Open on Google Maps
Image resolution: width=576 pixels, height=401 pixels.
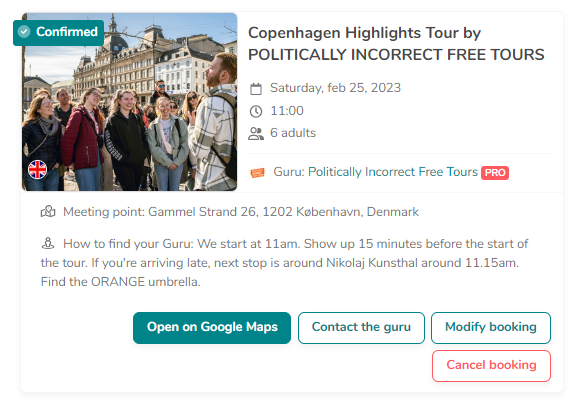click(x=212, y=328)
